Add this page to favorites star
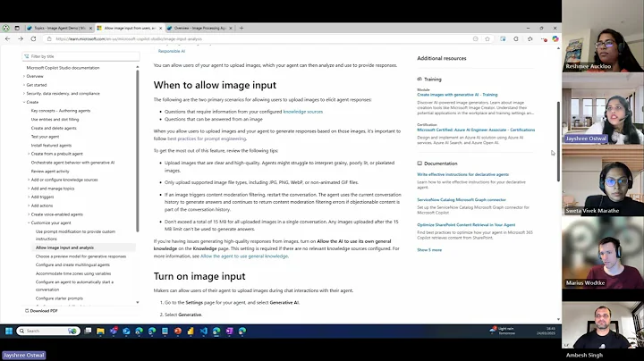 [x=487, y=39]
